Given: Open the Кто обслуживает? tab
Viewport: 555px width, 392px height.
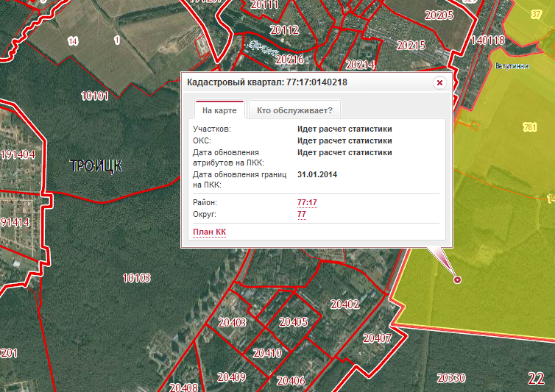Looking at the screenshot, I should (295, 110).
